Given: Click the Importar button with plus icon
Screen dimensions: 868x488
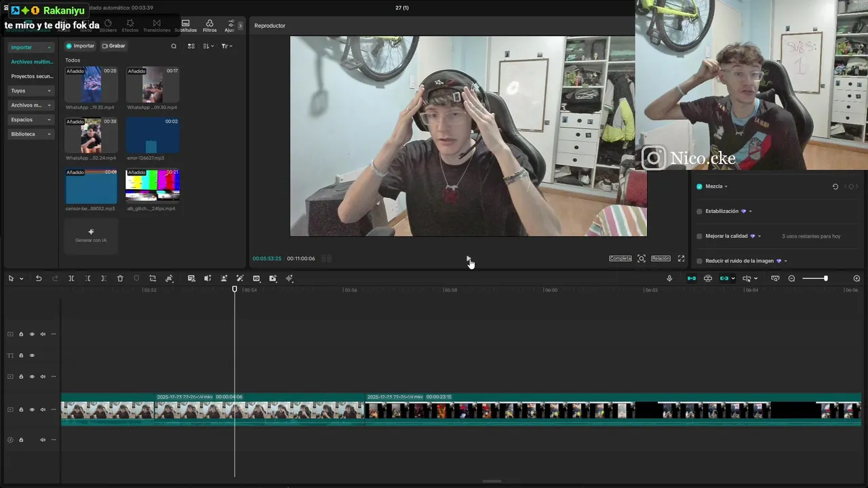Looking at the screenshot, I should [80, 46].
